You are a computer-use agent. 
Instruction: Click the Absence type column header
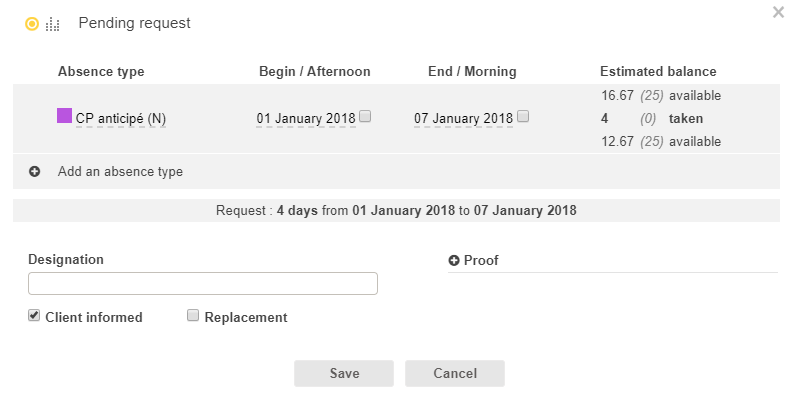pos(101,71)
